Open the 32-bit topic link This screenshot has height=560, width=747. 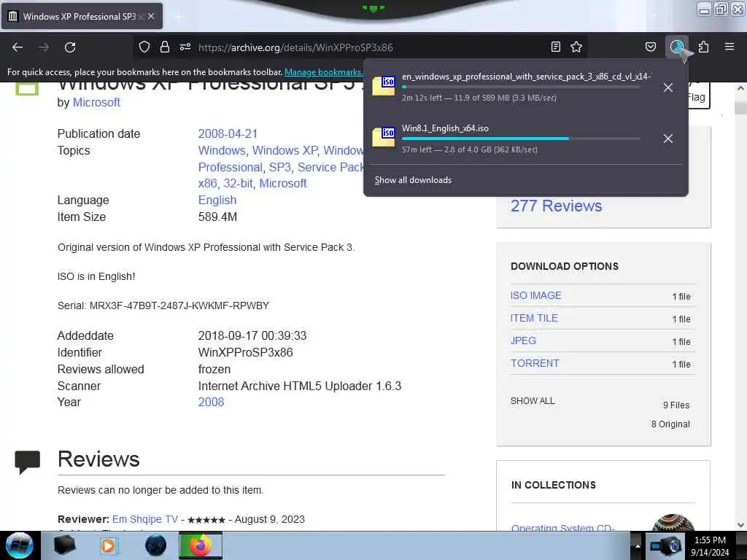click(x=239, y=183)
